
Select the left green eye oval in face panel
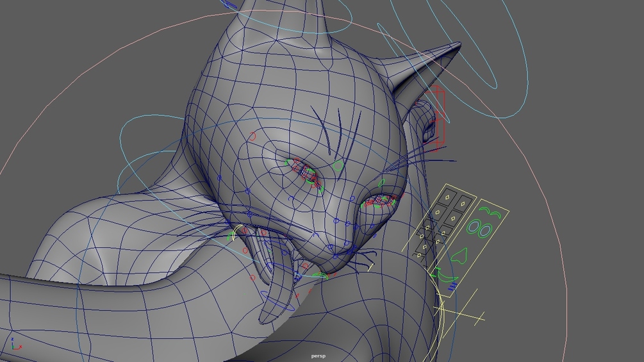point(474,227)
